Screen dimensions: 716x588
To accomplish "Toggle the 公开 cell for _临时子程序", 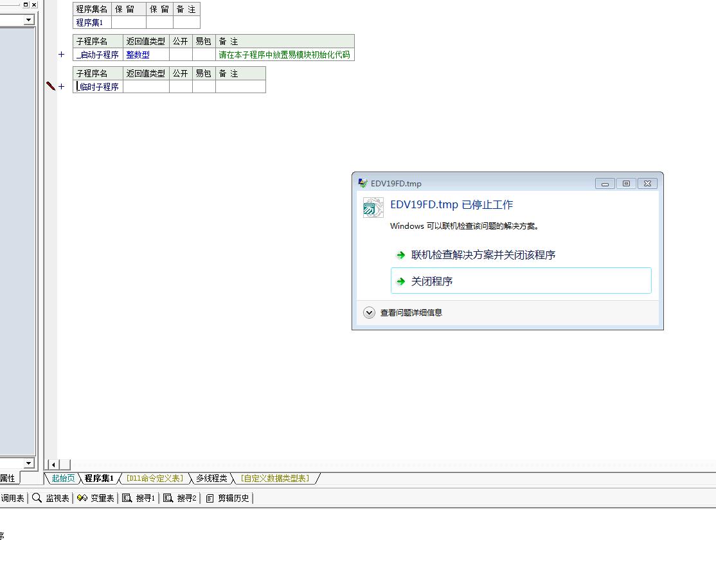I will [181, 86].
